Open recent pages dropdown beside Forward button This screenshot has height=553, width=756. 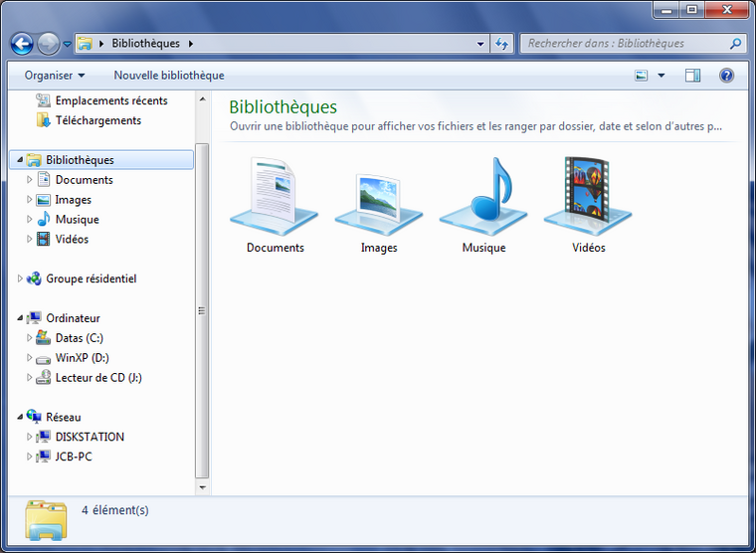(x=68, y=44)
